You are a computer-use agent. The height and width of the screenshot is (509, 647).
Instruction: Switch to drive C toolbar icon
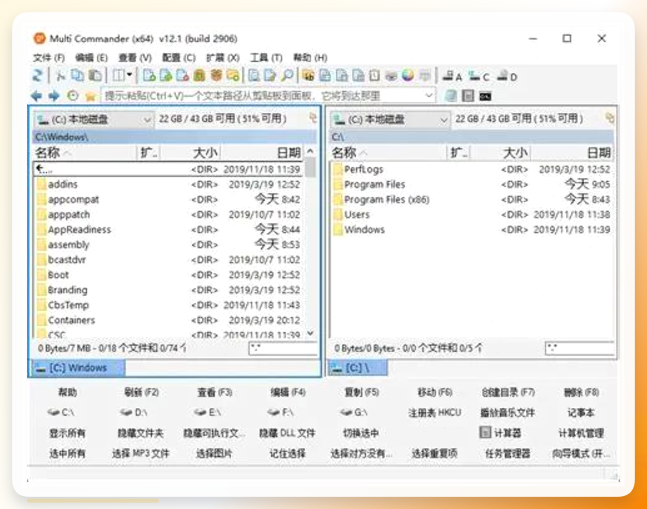479,76
